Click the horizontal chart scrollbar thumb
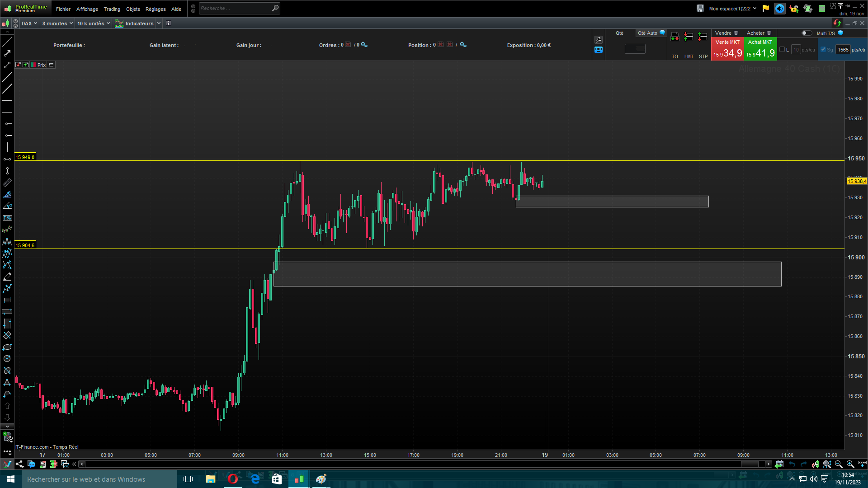 pos(750,464)
